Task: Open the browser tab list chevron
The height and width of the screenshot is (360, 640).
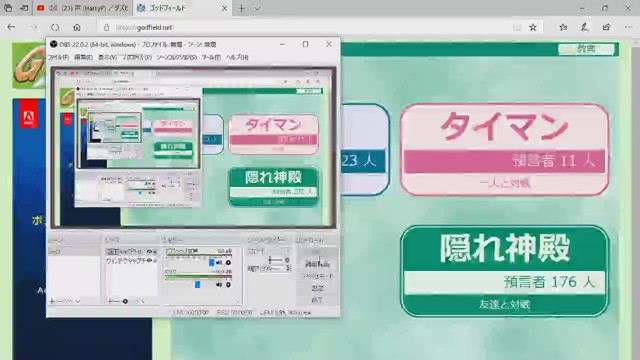Action: 257,8
